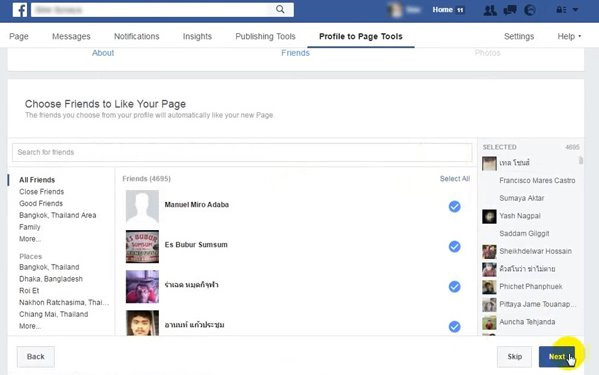Filter by Close Friends
Viewport: 599px width, 375px height.
pos(41,192)
